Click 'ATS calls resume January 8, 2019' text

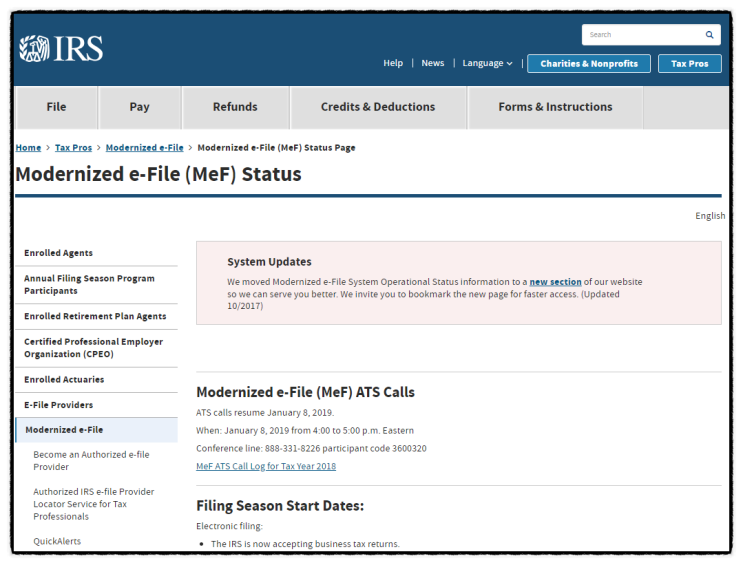[x=265, y=413]
